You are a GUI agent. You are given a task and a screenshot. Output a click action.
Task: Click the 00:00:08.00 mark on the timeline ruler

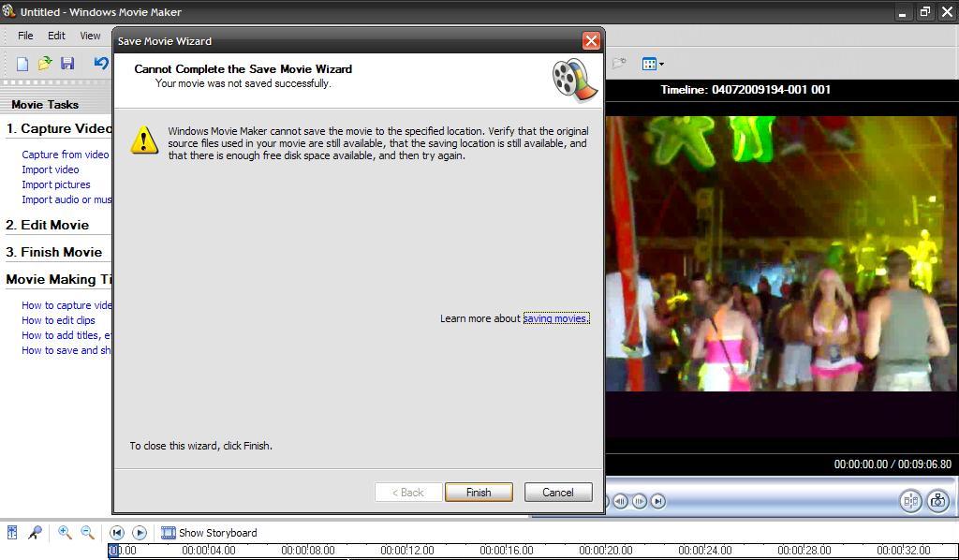(x=307, y=551)
